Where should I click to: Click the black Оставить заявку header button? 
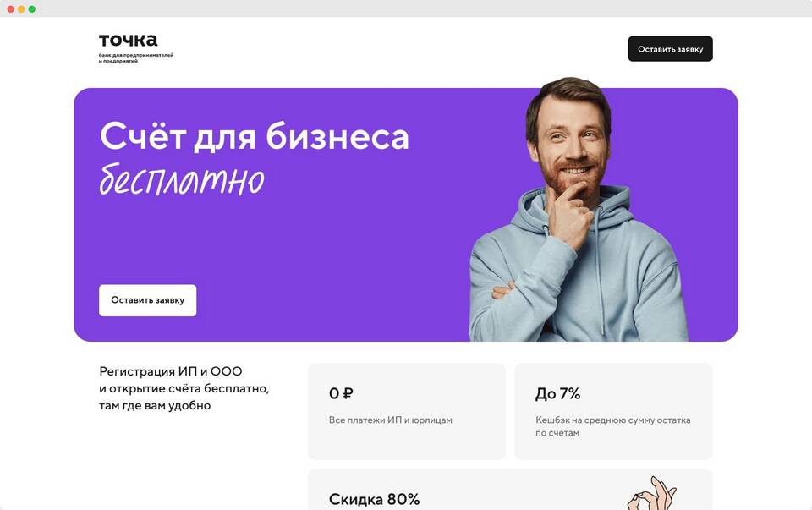click(670, 49)
